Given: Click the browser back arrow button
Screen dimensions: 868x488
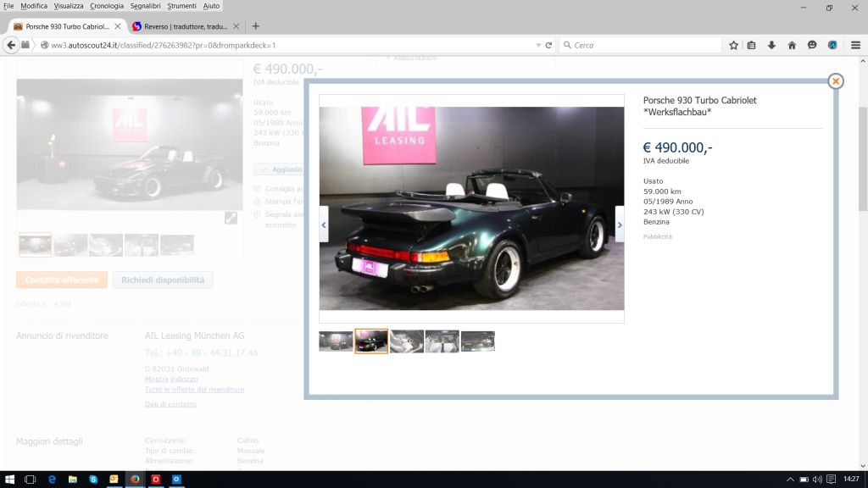Looking at the screenshot, I should [11, 46].
